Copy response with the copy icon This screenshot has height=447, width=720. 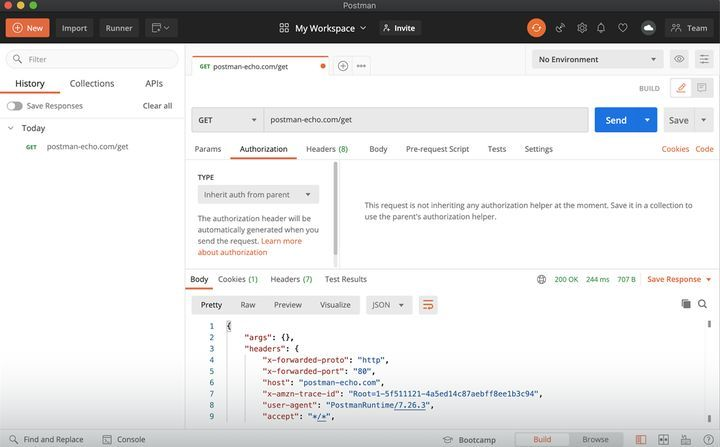(x=686, y=304)
